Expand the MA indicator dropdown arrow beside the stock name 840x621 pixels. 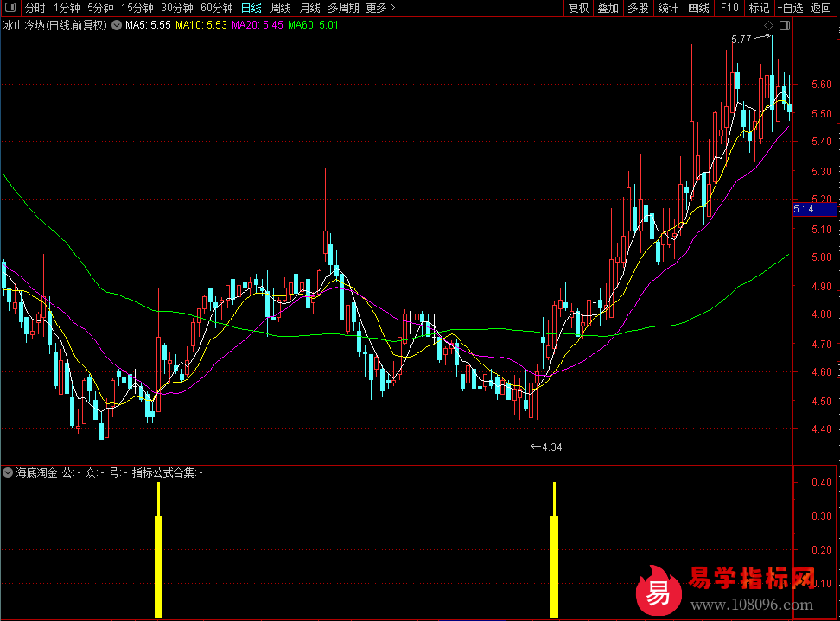click(117, 25)
